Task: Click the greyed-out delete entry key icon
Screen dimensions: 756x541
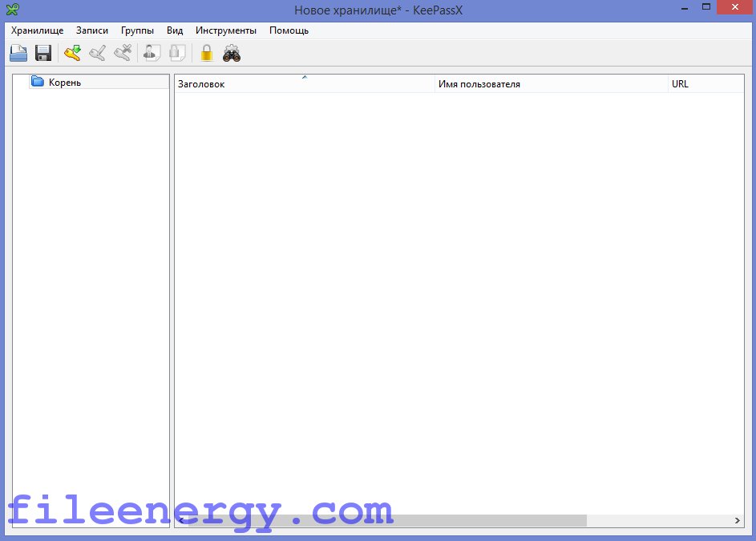Action: (123, 53)
